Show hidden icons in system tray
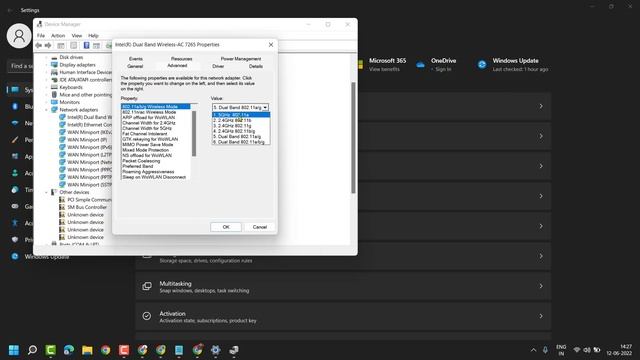The height and width of the screenshot is (360, 640). (533, 350)
